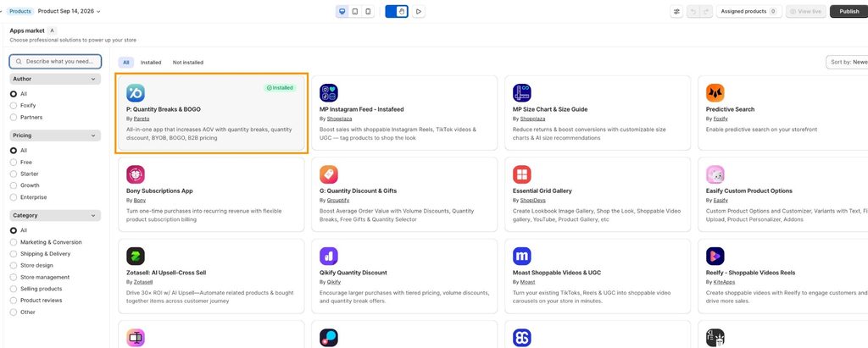Click the View live button
The height and width of the screenshot is (348, 868).
pos(806,11)
